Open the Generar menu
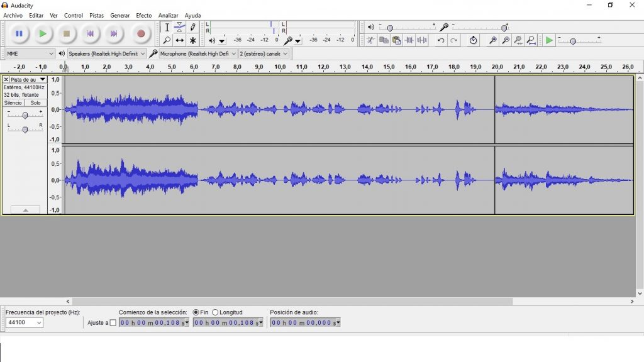644x362 pixels. (x=120, y=15)
